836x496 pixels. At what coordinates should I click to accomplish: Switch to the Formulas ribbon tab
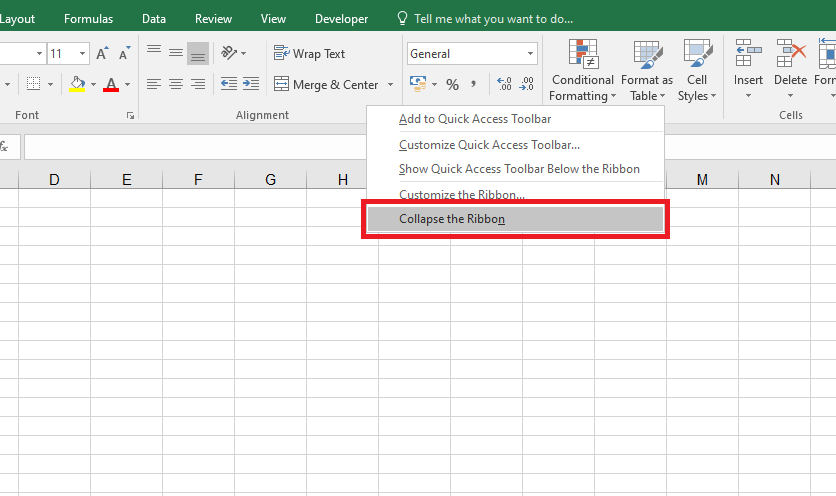pos(88,19)
